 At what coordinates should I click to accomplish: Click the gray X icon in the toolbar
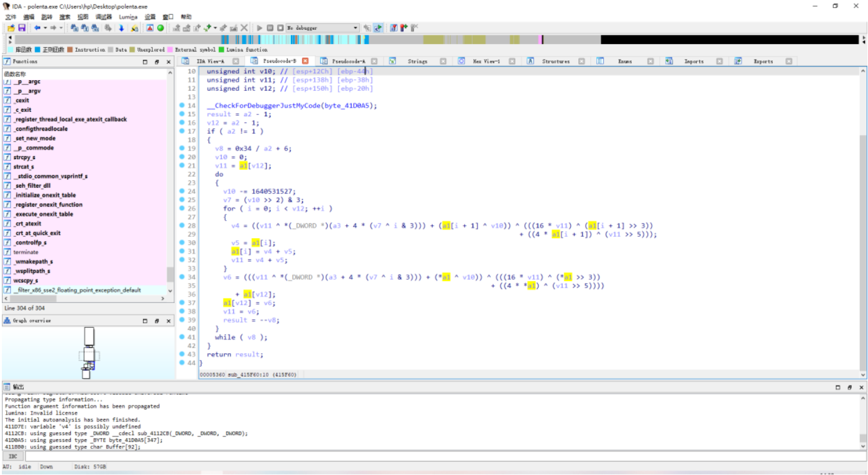[244, 28]
